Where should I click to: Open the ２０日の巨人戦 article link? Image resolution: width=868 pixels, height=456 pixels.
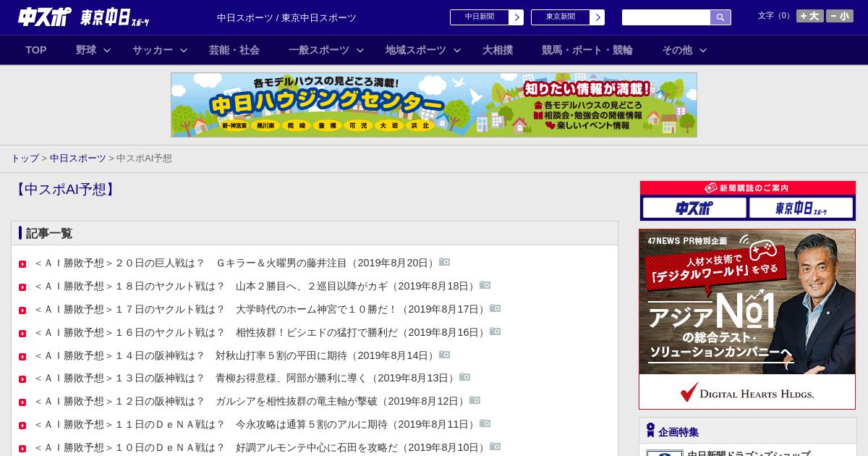(x=236, y=263)
